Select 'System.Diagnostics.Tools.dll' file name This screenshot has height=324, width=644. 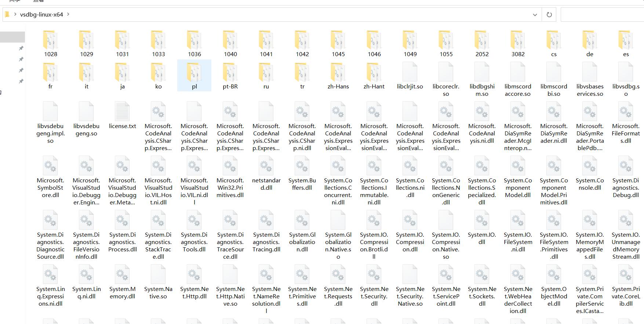tap(194, 242)
